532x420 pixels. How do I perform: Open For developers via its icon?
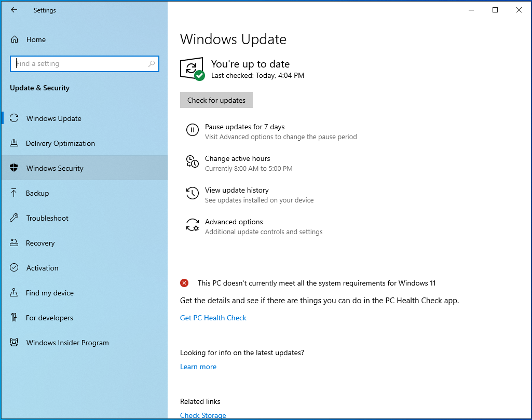click(13, 318)
